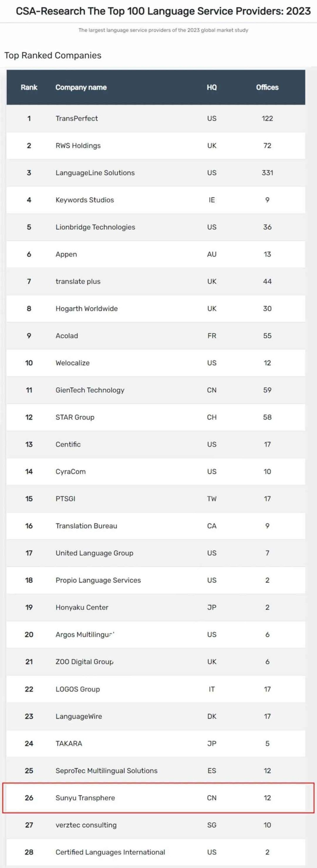Select ZOO Digital Group company name
Viewport: 317px width, 868px height.
coord(85,662)
